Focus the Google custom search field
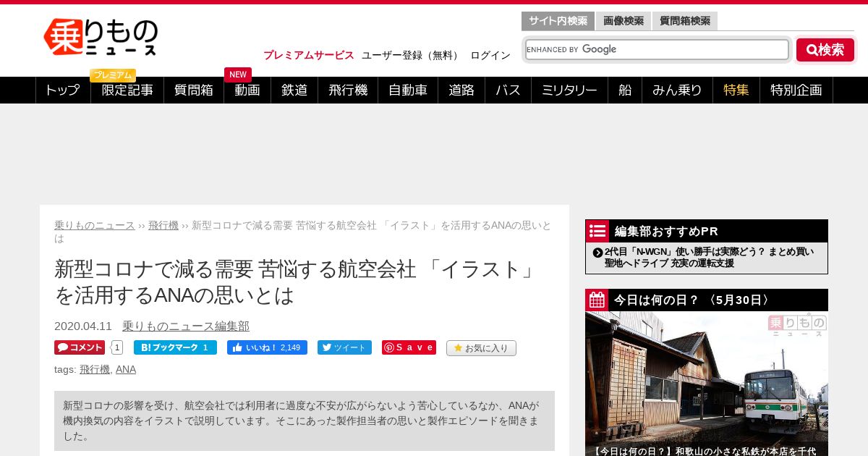This screenshot has height=456, width=868. click(657, 49)
